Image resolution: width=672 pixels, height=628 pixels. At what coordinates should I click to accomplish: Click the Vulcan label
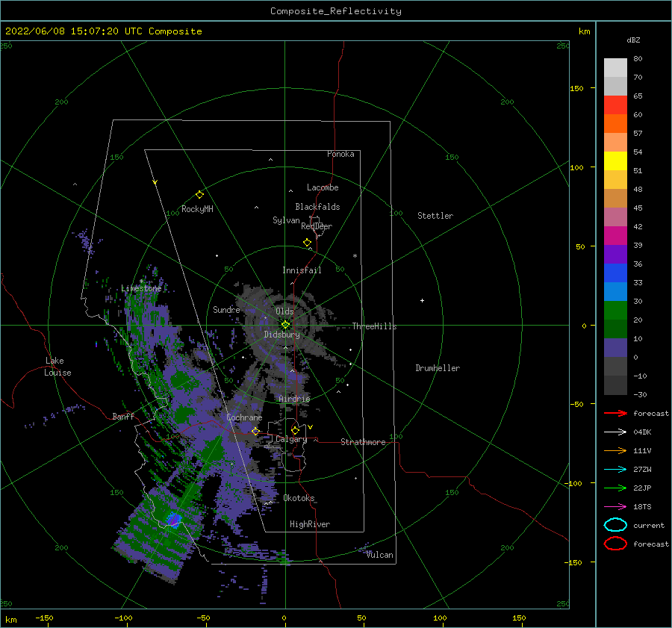(380, 555)
